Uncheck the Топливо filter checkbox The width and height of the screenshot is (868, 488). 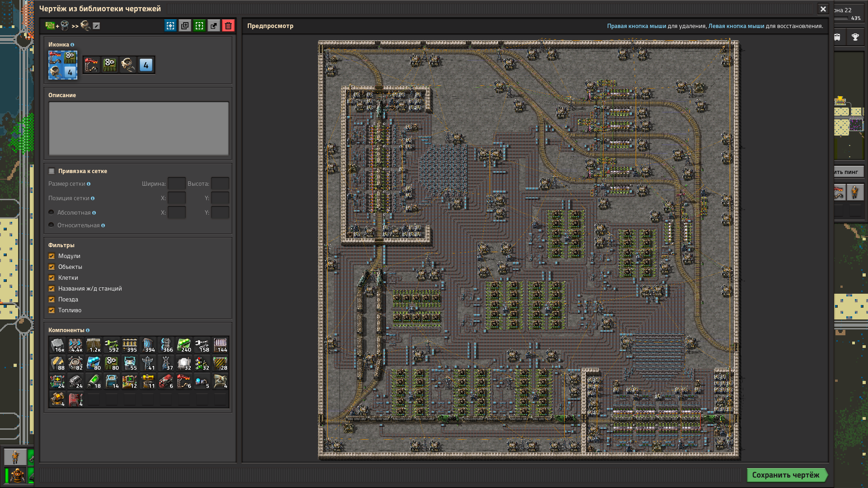[52, 310]
